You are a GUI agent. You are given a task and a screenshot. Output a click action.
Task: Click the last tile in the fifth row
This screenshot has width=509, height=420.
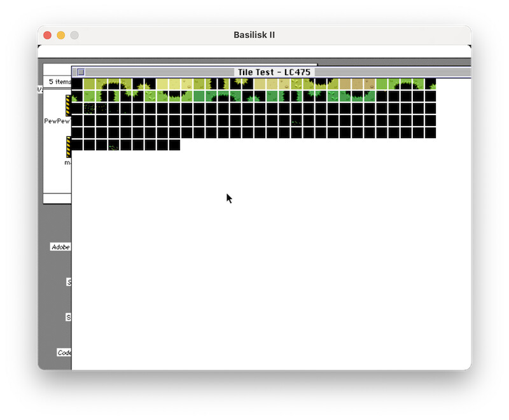[x=430, y=132]
